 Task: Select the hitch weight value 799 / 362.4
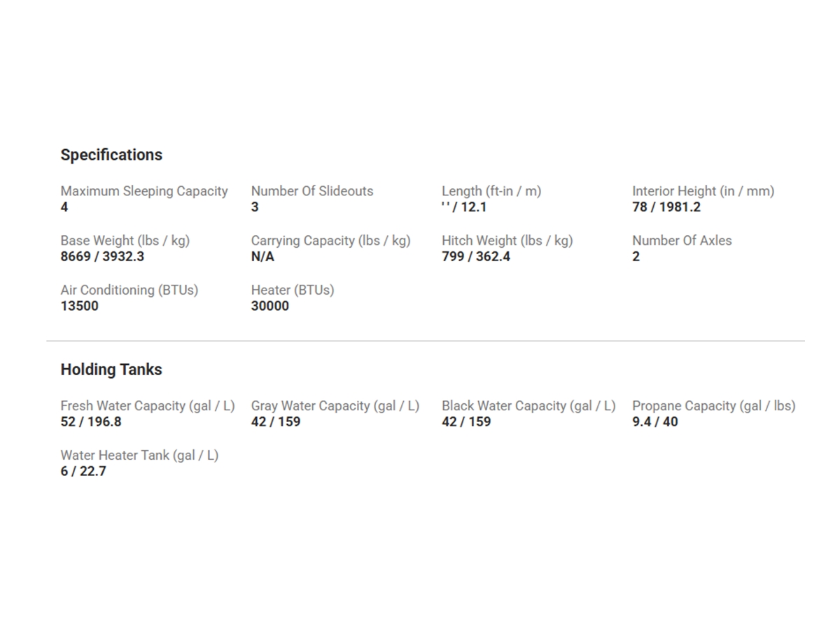[x=476, y=256]
